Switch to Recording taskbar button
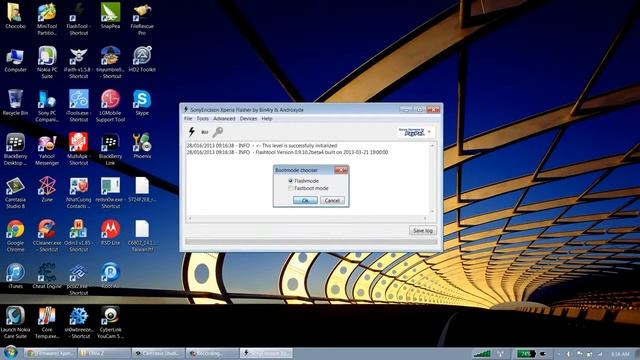Screen dimensions: 640x360 212,353
